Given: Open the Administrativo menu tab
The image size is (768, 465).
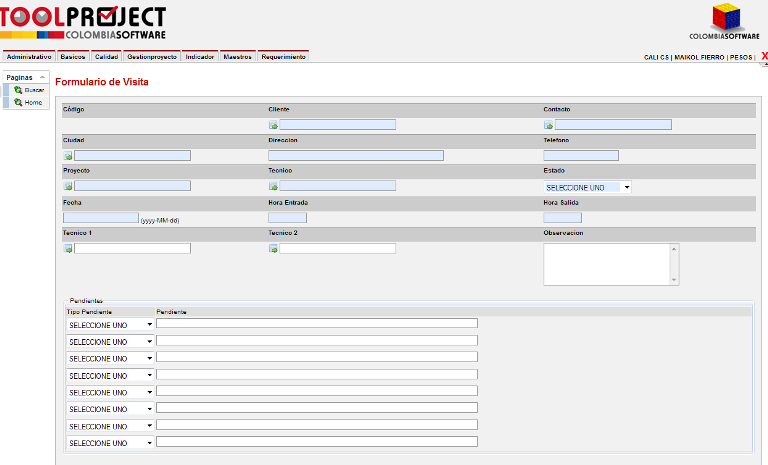Looking at the screenshot, I should pos(29,57).
